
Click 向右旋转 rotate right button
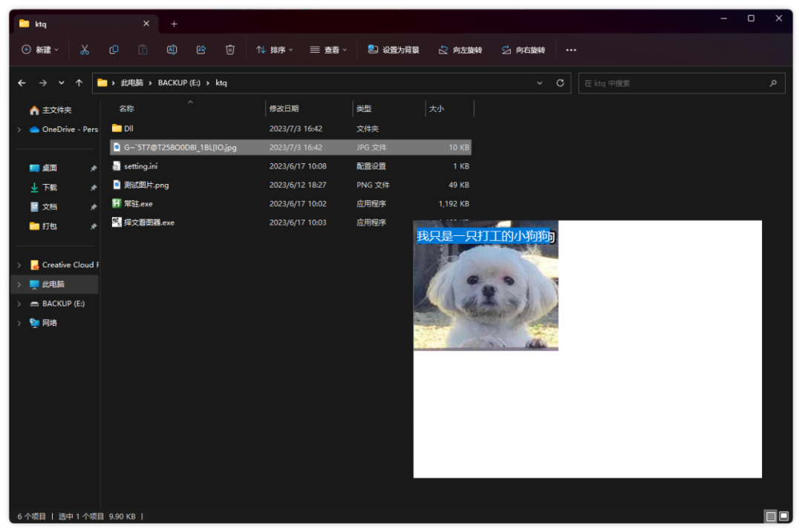[524, 50]
